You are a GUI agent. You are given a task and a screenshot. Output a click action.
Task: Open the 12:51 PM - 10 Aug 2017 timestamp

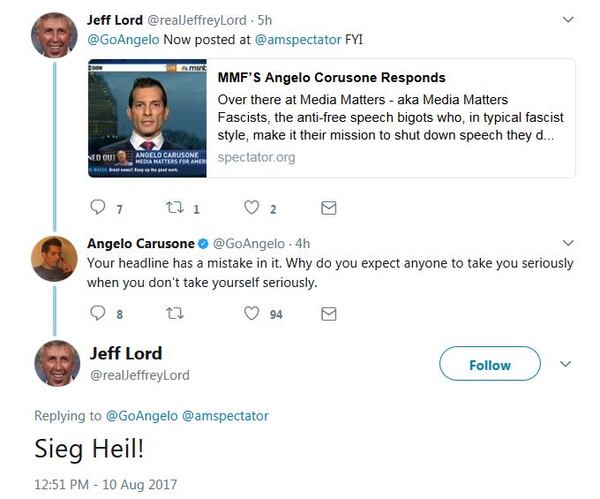tap(105, 484)
